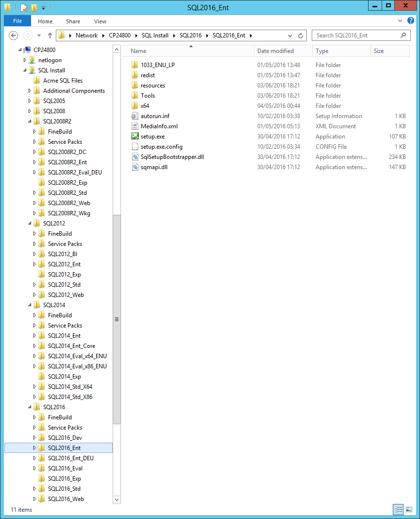The image size is (420, 519).
Task: Switch to Large icons view in status bar
Action: (409, 509)
